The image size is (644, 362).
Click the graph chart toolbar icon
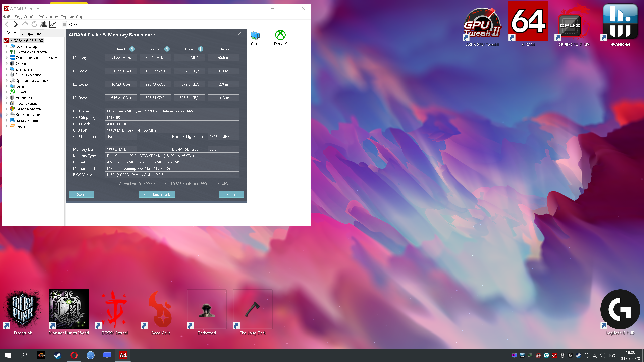point(53,24)
